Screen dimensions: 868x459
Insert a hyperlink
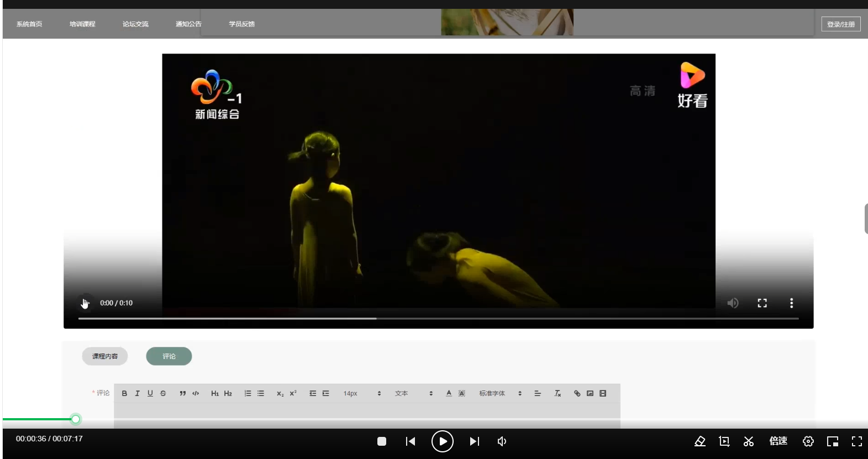pos(577,393)
